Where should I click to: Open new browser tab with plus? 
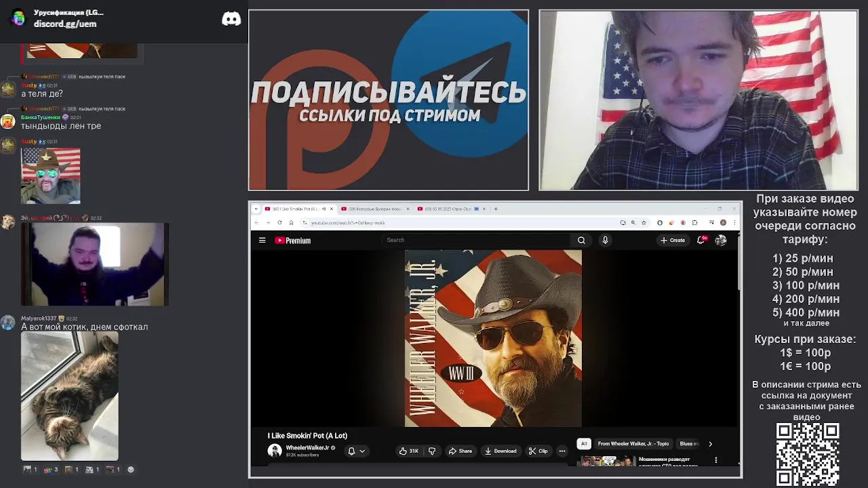pyautogui.click(x=496, y=209)
